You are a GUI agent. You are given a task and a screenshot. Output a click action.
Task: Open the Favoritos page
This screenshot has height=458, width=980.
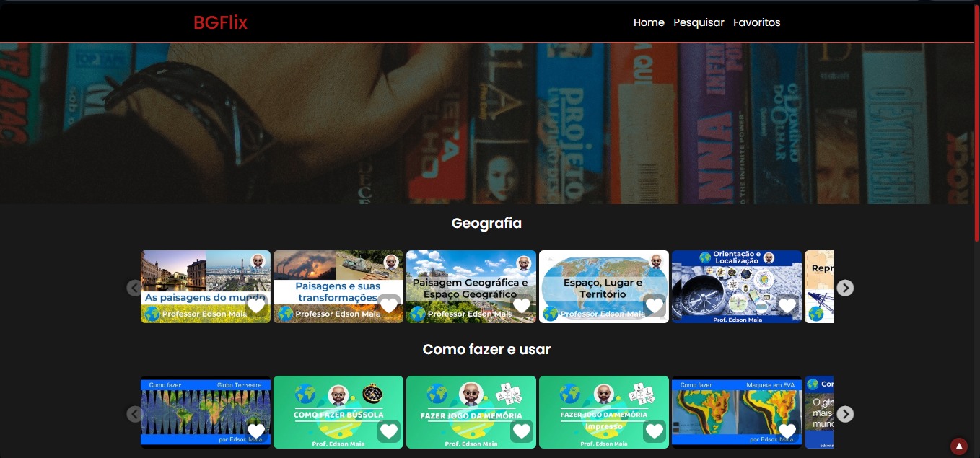pyautogui.click(x=756, y=22)
